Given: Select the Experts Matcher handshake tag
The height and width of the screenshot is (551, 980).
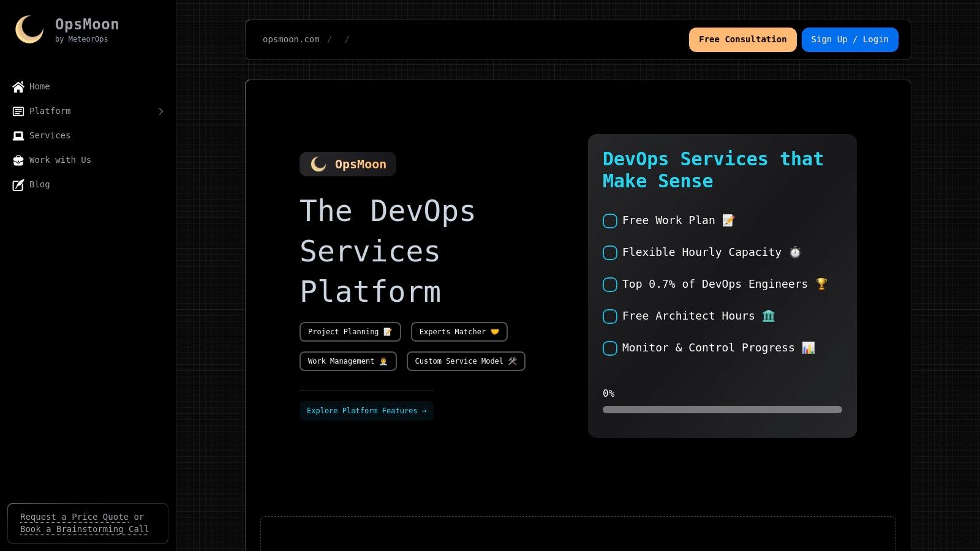Looking at the screenshot, I should 458,331.
